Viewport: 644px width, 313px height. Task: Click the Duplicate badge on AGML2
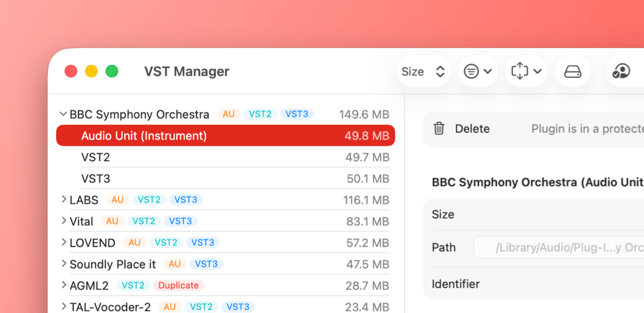178,285
